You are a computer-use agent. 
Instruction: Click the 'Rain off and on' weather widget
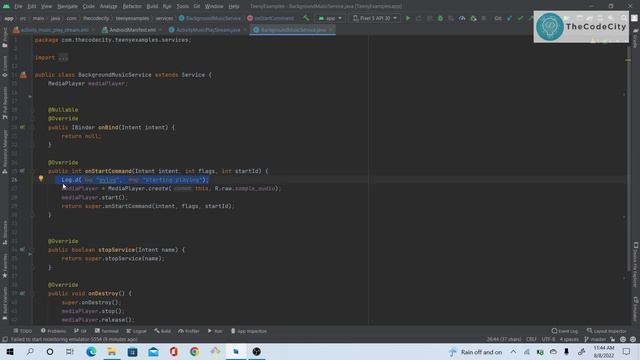tap(476, 352)
